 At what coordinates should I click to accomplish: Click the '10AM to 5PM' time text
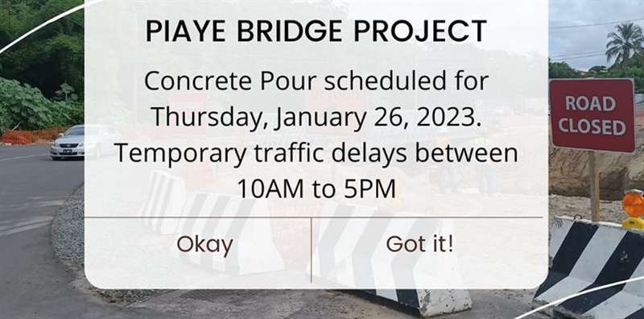(316, 189)
